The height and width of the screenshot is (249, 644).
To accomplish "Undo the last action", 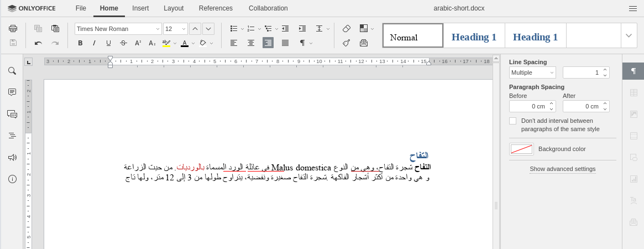I will (38, 43).
